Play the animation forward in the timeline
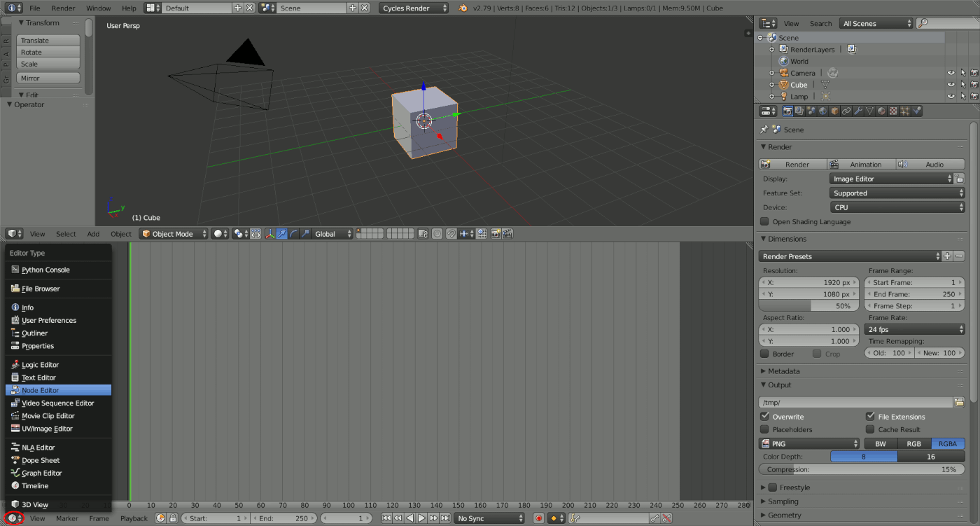980x526 pixels. pos(421,518)
